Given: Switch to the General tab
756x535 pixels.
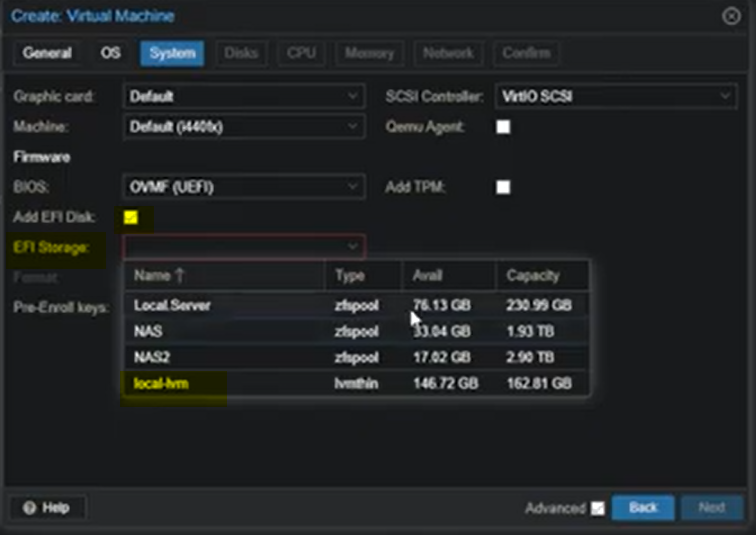Looking at the screenshot, I should click(47, 53).
